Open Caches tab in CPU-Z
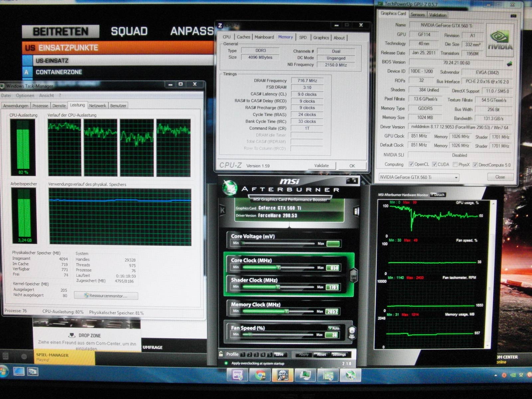Screen dimensions: 532x399 point(243,37)
